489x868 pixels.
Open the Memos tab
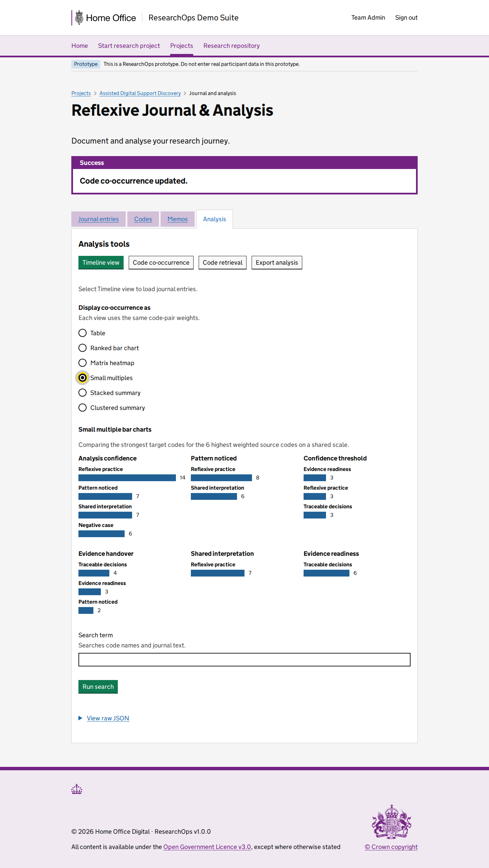[x=178, y=219]
